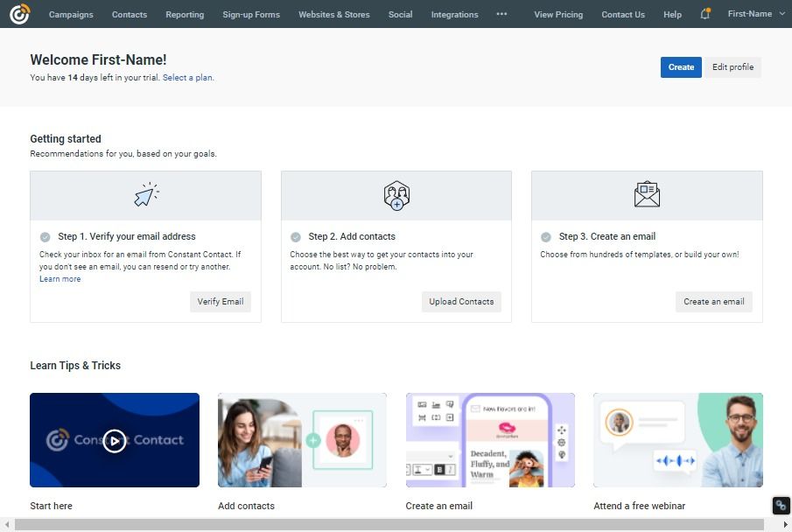The width and height of the screenshot is (792, 532).
Task: Follow the Select a plan link
Action: pos(188,78)
